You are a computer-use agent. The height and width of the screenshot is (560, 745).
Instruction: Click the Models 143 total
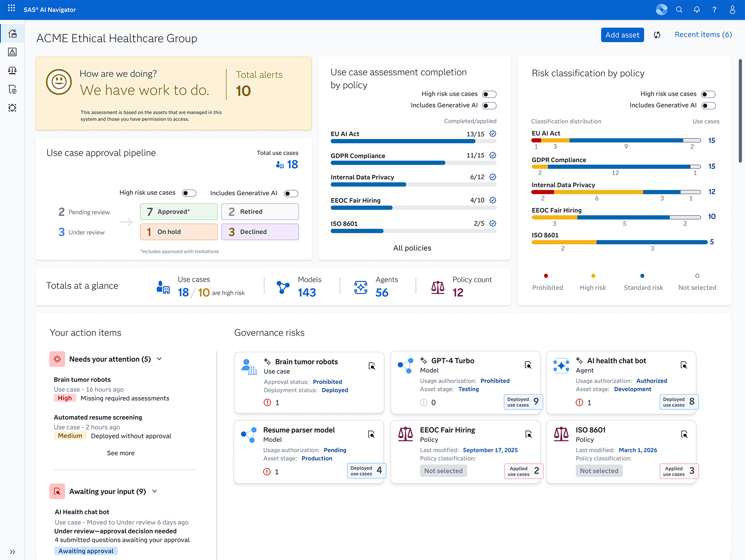click(307, 293)
